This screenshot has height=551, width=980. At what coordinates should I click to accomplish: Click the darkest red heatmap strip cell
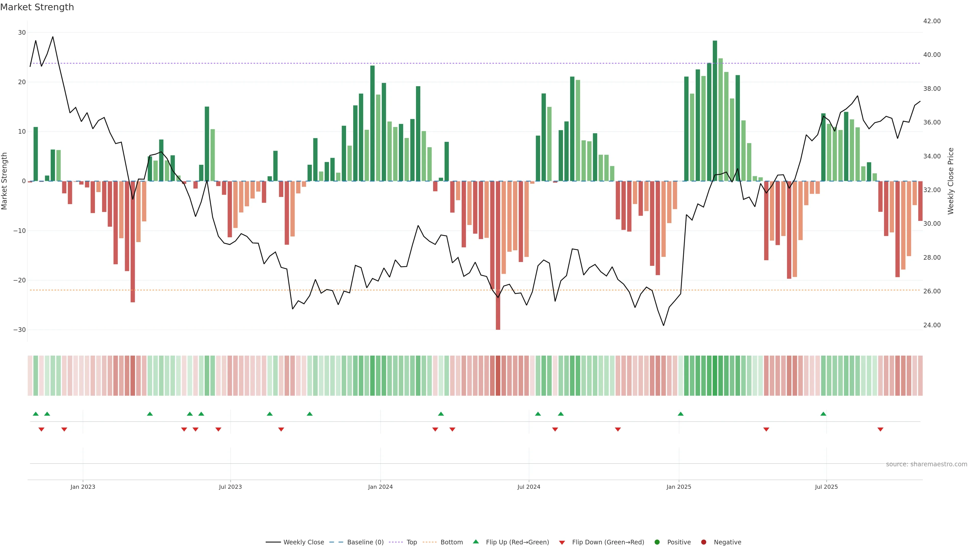pyautogui.click(x=498, y=375)
